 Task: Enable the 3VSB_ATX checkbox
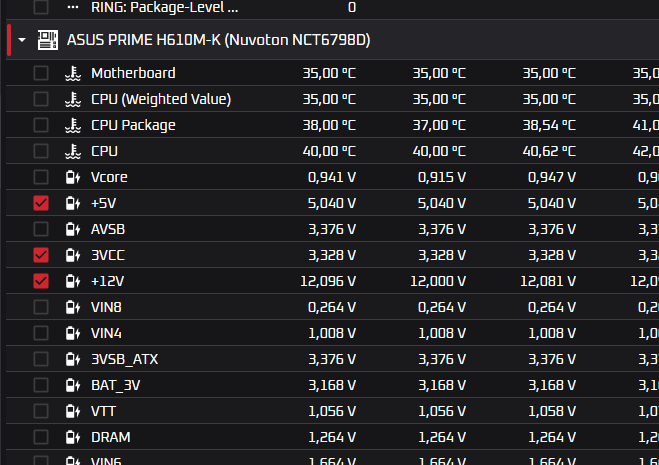click(41, 359)
